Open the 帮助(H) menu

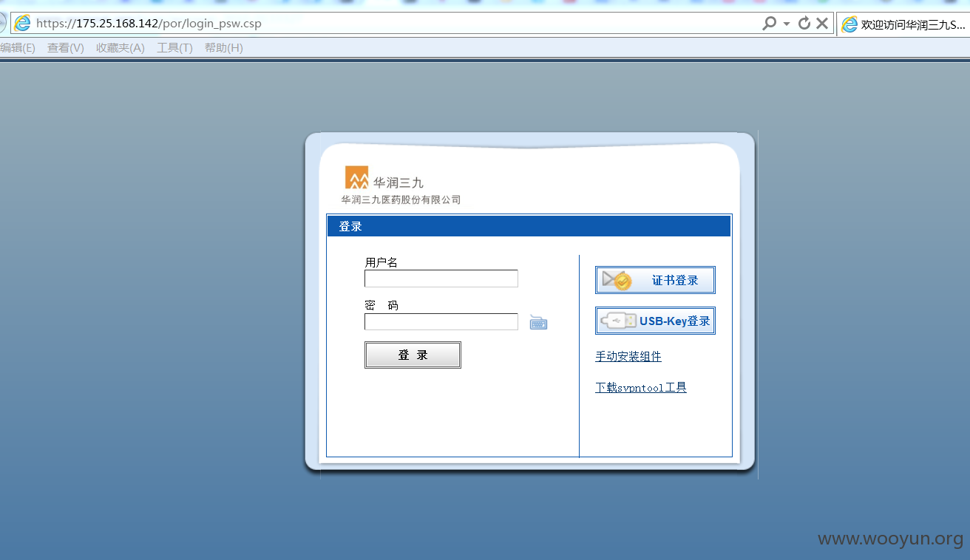[x=224, y=48]
